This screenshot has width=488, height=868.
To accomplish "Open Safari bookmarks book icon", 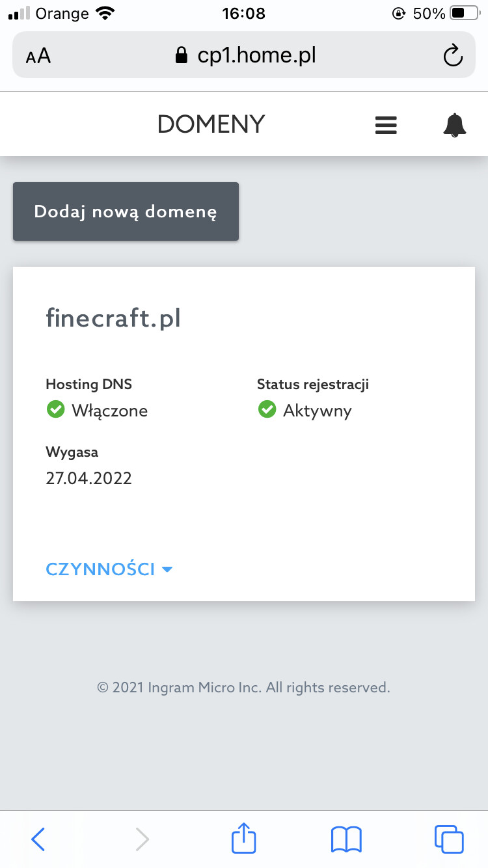I will 346,839.
